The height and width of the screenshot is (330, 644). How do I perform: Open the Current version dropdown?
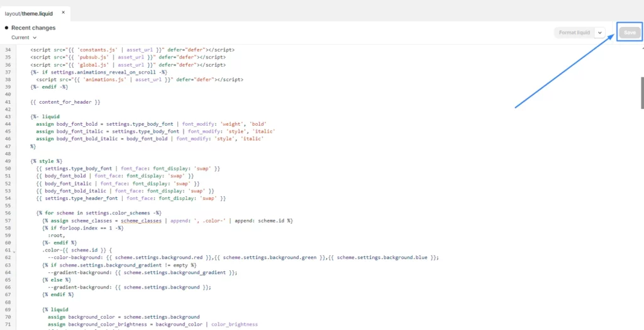coord(24,37)
